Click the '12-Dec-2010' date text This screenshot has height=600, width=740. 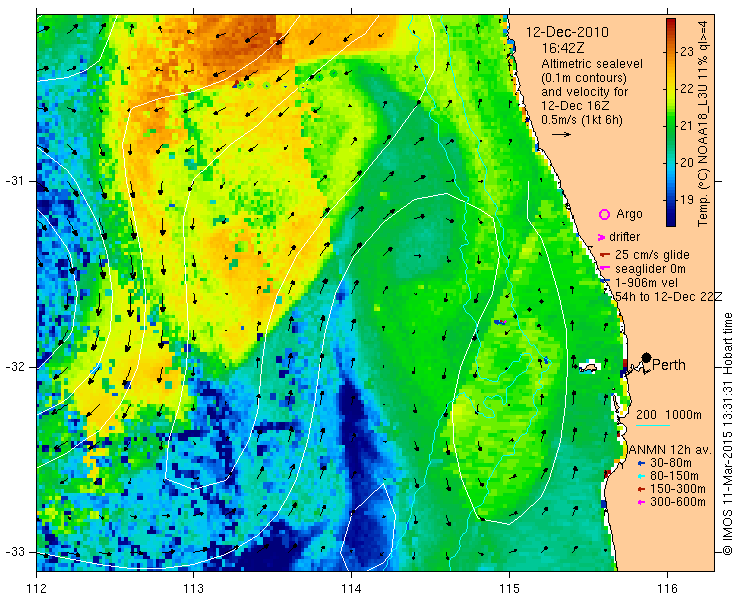567,33
